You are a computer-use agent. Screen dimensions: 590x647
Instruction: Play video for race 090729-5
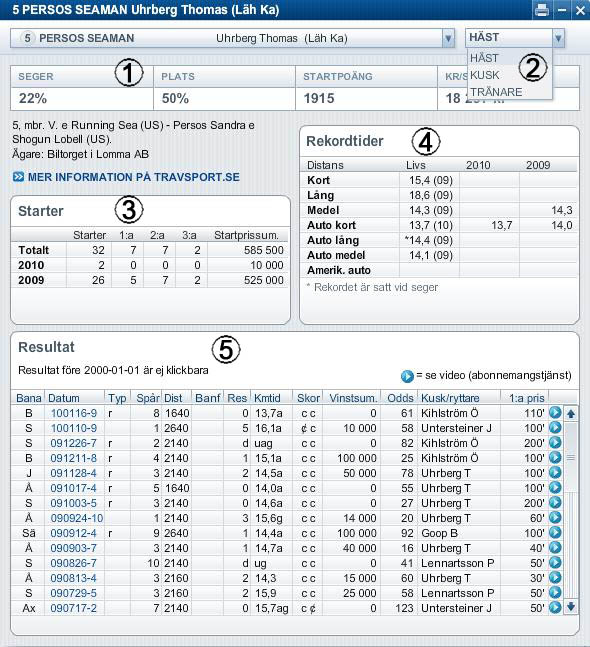tap(555, 592)
